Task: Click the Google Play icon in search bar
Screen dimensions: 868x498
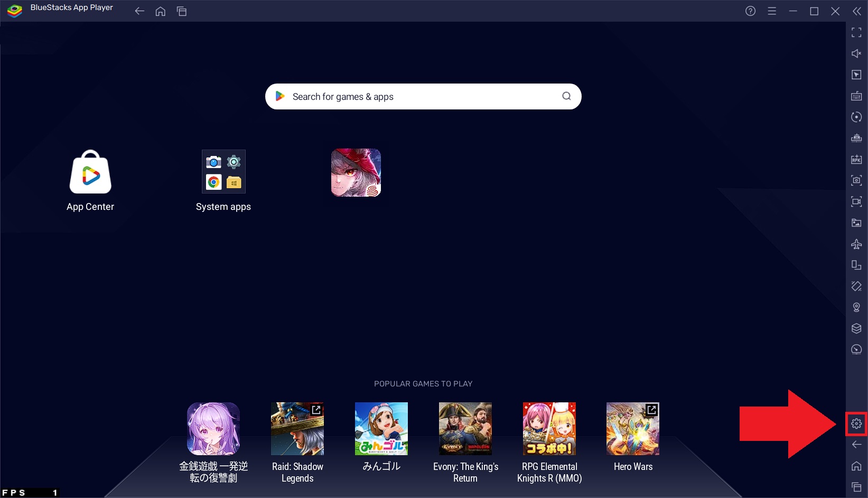Action: click(280, 96)
